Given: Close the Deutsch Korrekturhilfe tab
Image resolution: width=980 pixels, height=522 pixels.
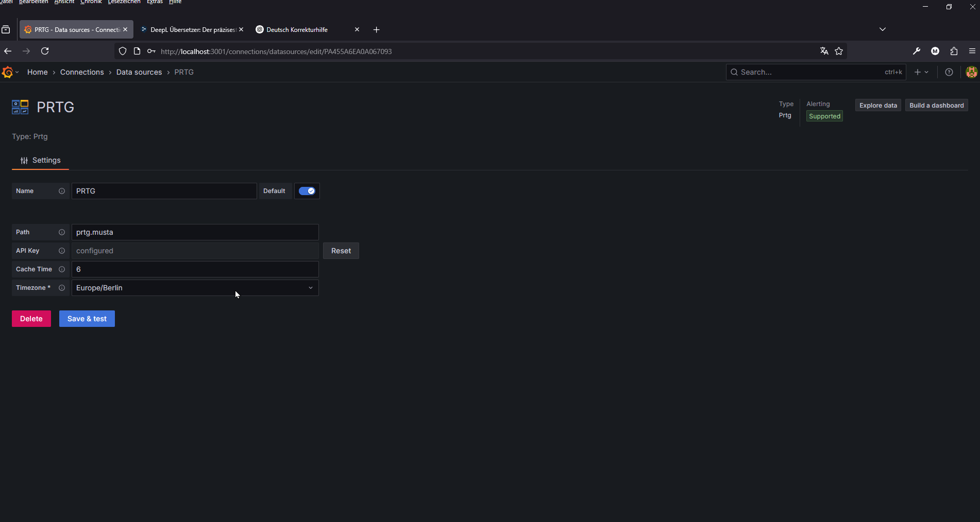Looking at the screenshot, I should pyautogui.click(x=357, y=29).
